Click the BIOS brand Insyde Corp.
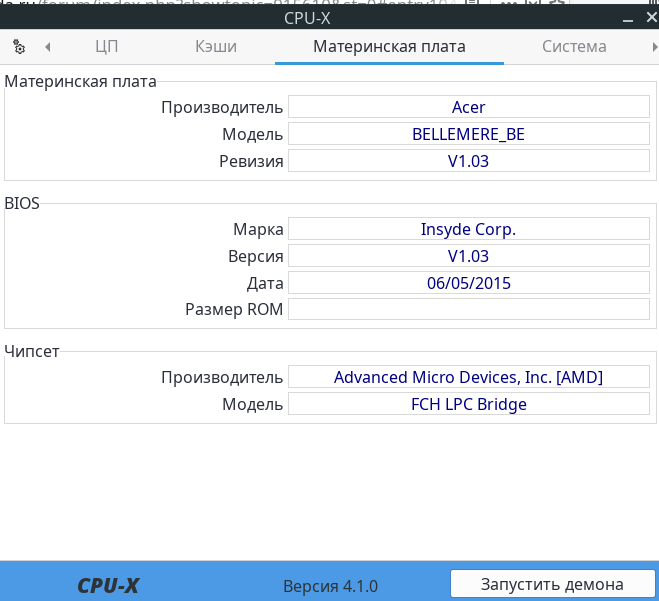Viewport: 659px width, 601px height. click(x=469, y=229)
